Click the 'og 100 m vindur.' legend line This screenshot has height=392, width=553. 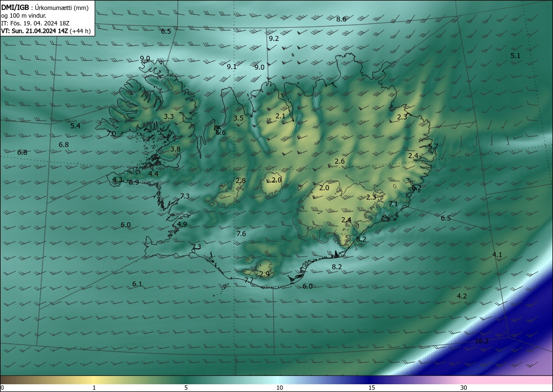(x=24, y=15)
